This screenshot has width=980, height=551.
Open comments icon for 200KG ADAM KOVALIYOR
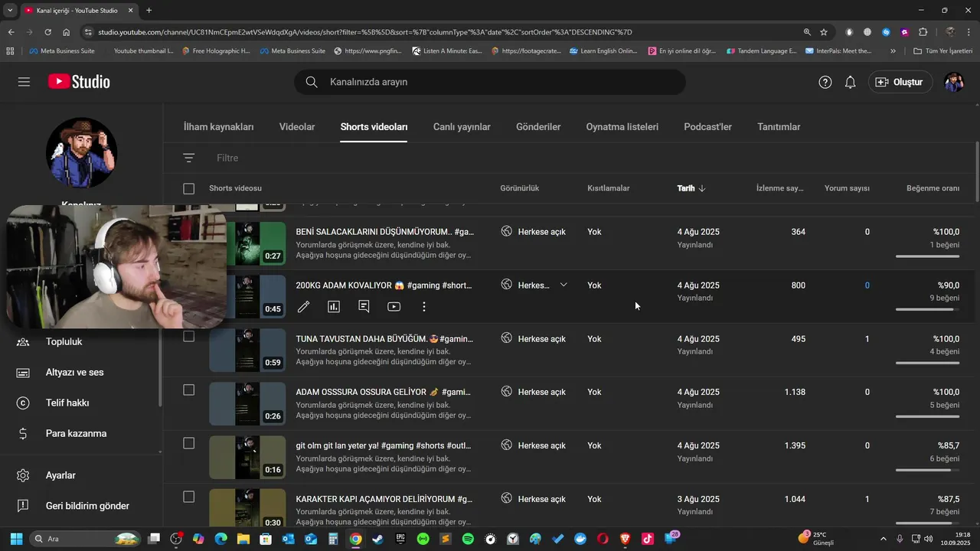364,307
